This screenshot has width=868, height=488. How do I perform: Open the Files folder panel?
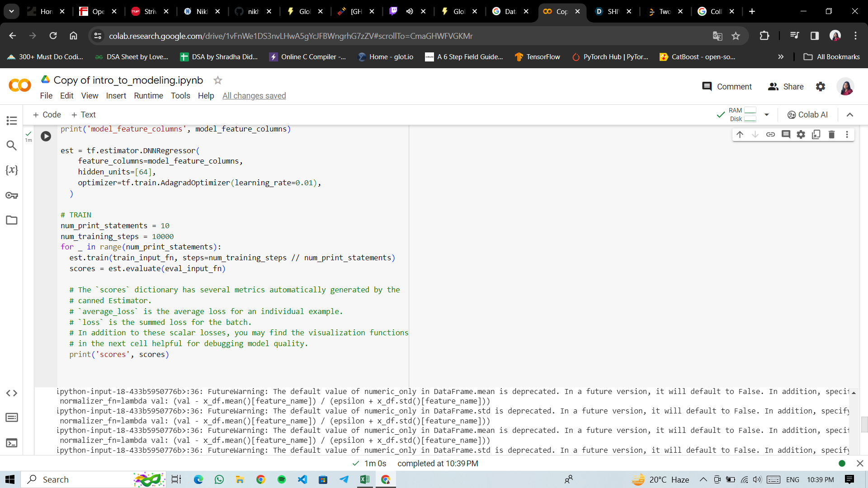tap(12, 220)
